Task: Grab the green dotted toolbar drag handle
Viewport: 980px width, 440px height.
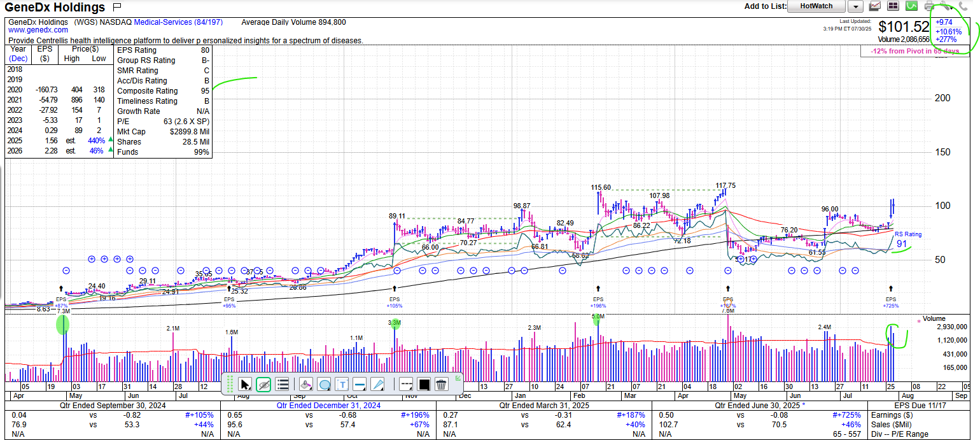Action: 229,384
